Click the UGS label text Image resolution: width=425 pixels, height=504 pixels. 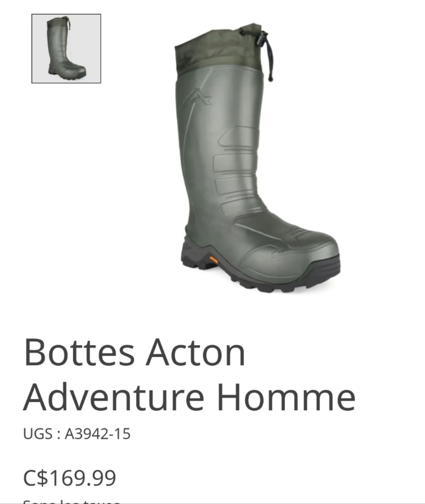click(37, 434)
